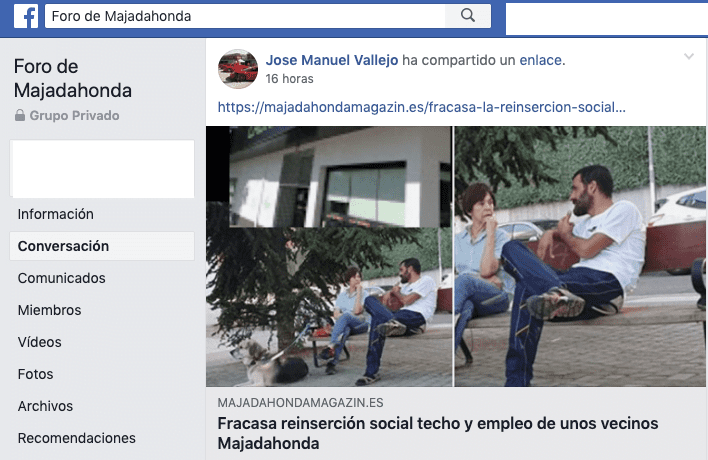Screen dimensions: 708x460
Task: Click the search magnifier button
Action: click(468, 16)
